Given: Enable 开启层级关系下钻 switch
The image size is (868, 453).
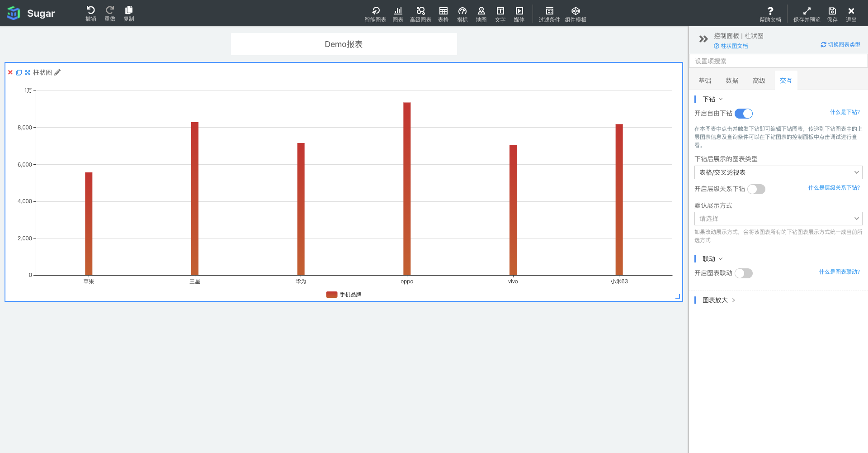Looking at the screenshot, I should point(756,189).
